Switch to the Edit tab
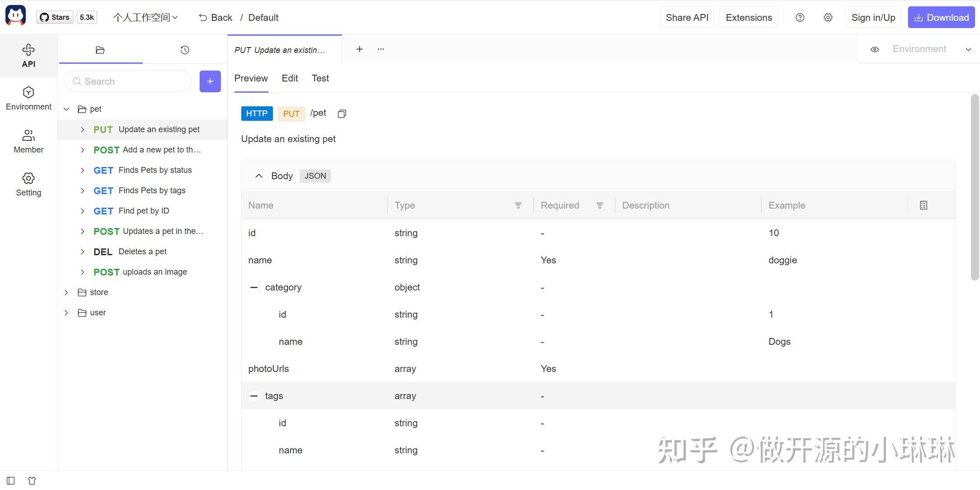 click(290, 78)
